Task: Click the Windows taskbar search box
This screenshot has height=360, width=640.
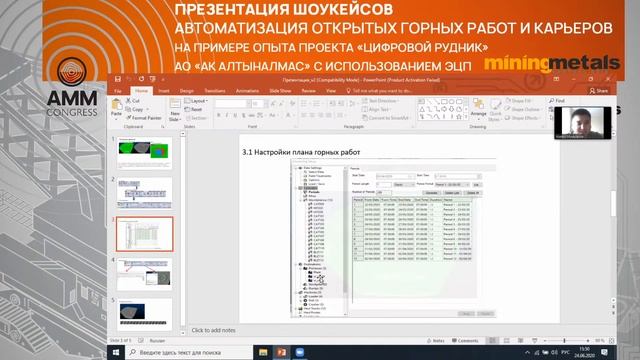Action: 189,352
